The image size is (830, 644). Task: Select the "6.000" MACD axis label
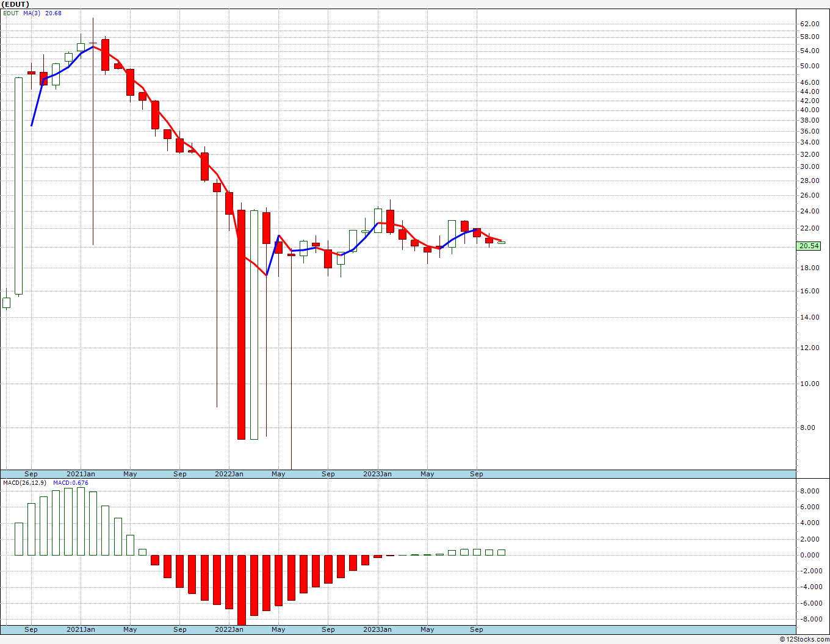pyautogui.click(x=809, y=507)
